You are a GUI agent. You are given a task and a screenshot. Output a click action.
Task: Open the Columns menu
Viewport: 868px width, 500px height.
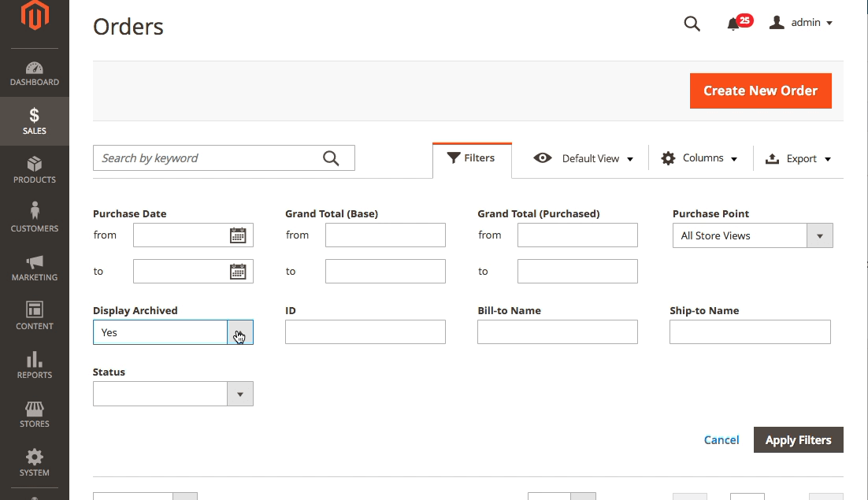tap(699, 158)
